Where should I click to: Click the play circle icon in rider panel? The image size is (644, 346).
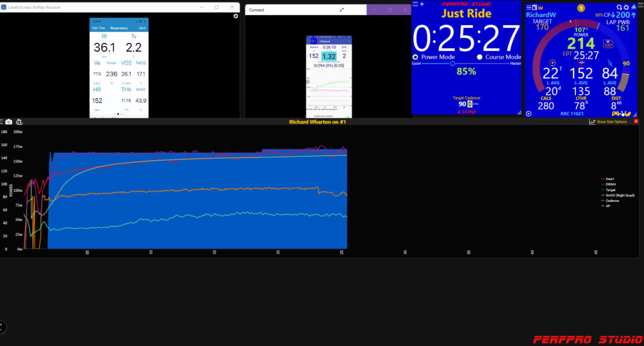(x=528, y=114)
